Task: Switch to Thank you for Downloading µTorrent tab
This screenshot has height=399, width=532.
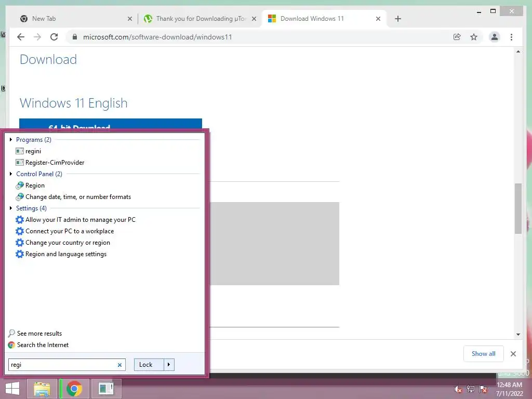Action: 200,19
